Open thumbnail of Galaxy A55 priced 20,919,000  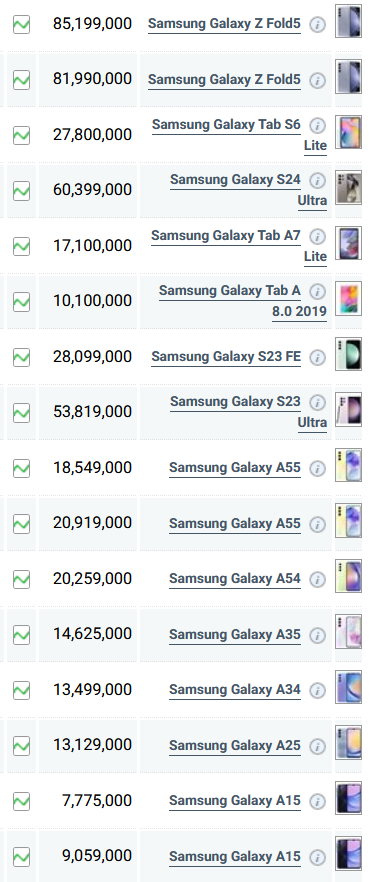(349, 520)
